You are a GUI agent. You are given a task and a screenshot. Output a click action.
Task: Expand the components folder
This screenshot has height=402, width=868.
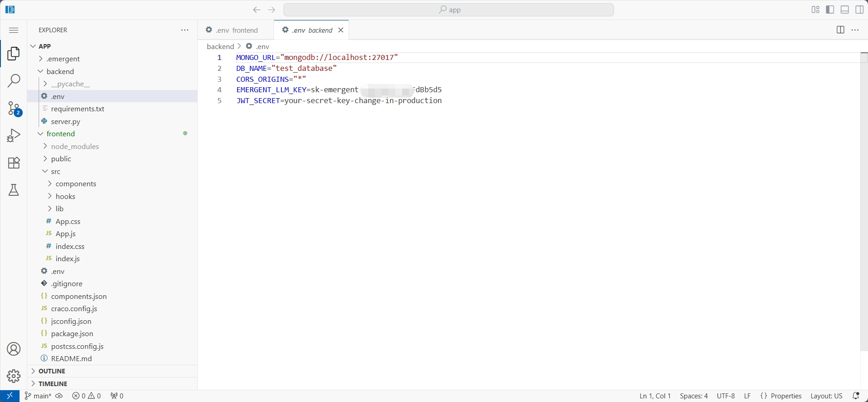(x=112, y=184)
